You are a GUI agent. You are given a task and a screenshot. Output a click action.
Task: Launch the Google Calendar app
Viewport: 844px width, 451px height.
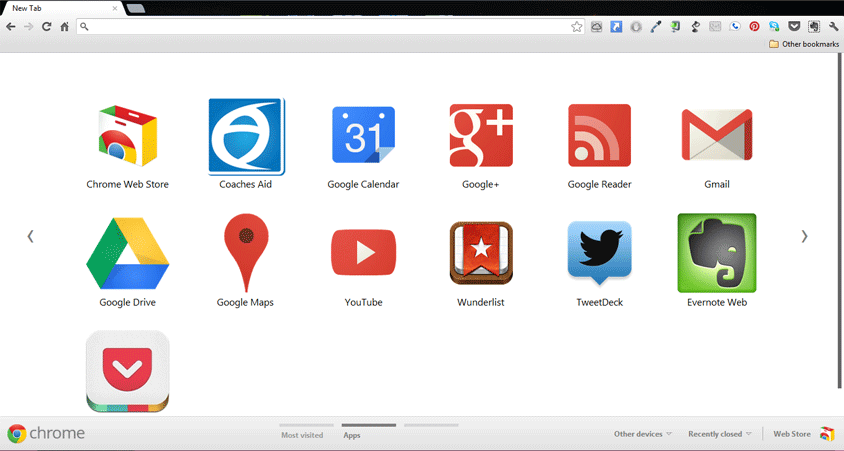pos(363,136)
